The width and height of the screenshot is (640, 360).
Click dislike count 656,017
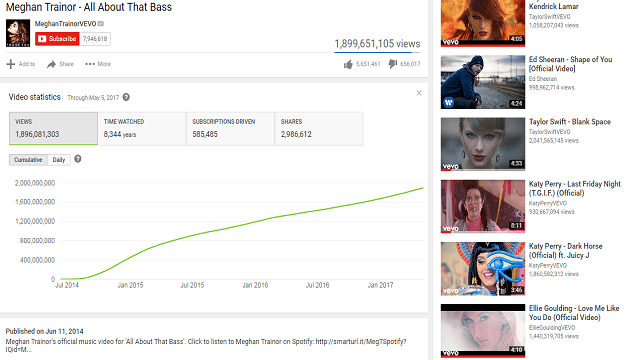coord(410,64)
